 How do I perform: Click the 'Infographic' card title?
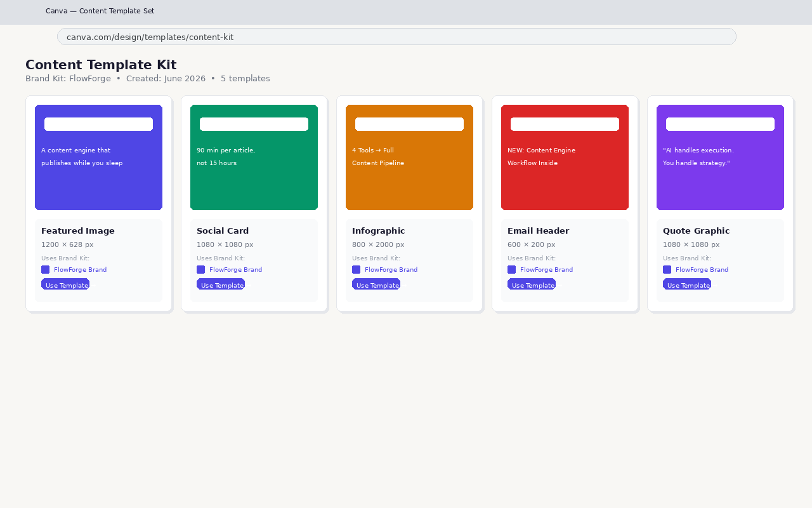pyautogui.click(x=378, y=231)
